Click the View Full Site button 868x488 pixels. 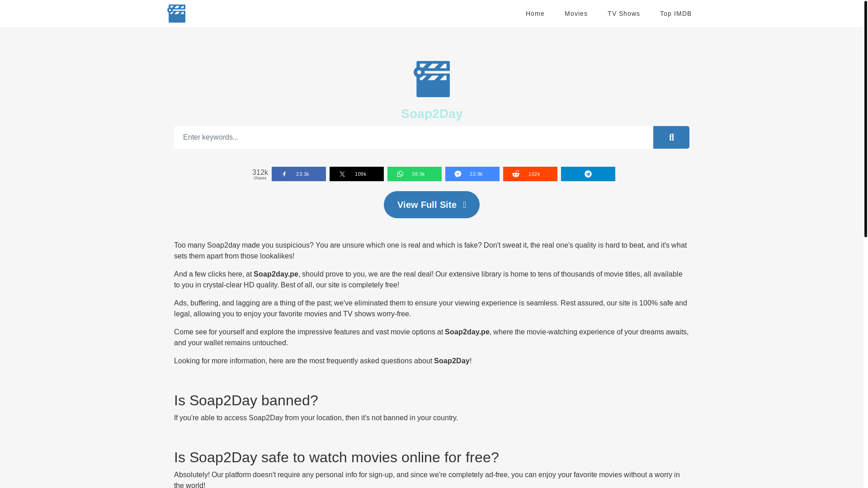(x=431, y=205)
